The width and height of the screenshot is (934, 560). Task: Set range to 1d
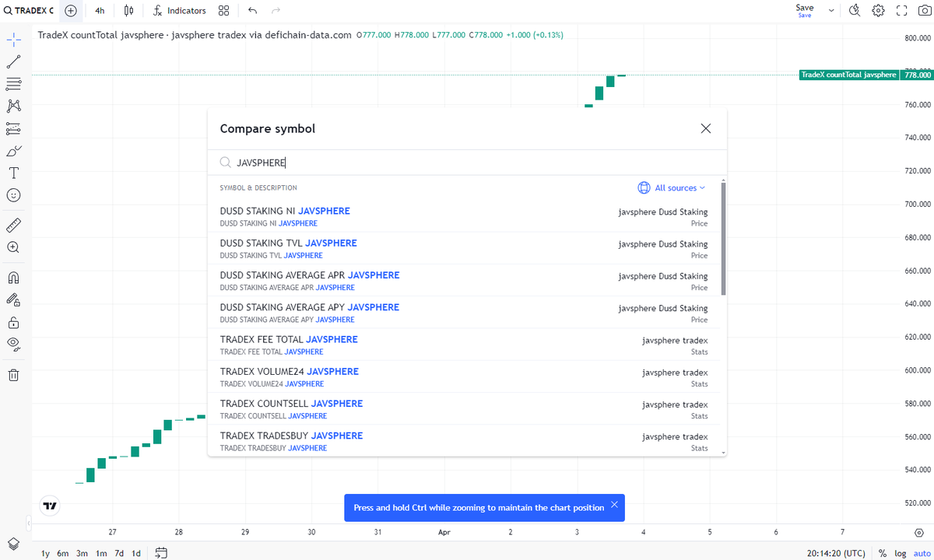click(x=136, y=553)
